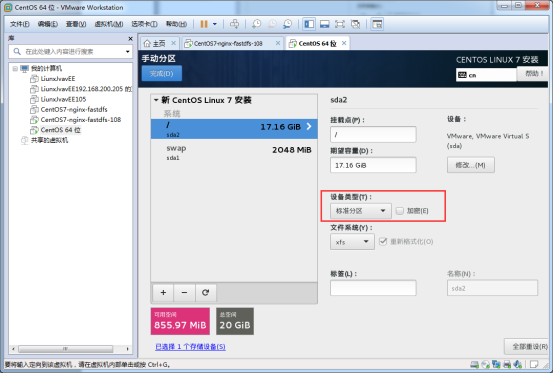553x373 pixels.
Task: Open the 编辑(E) menu
Action: [x=48, y=24]
